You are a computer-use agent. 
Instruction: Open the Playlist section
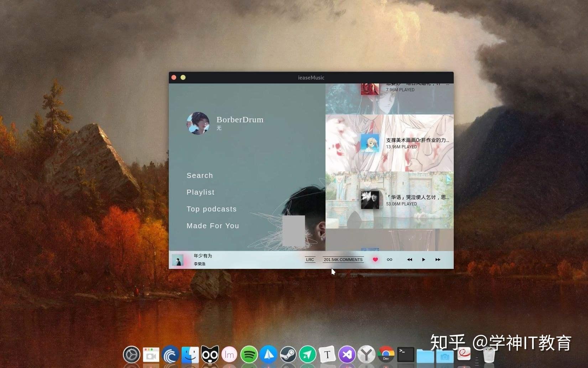tap(201, 192)
